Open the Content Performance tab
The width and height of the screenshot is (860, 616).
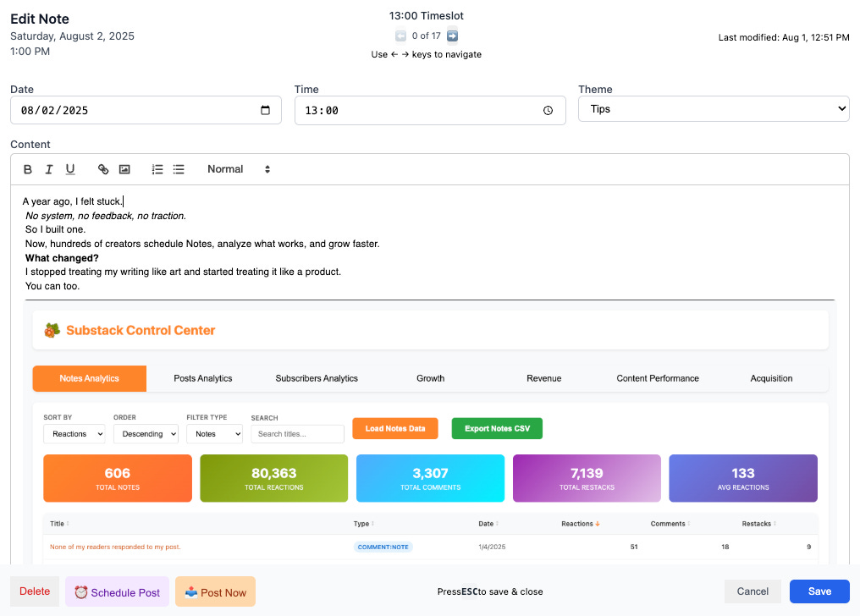click(x=658, y=379)
